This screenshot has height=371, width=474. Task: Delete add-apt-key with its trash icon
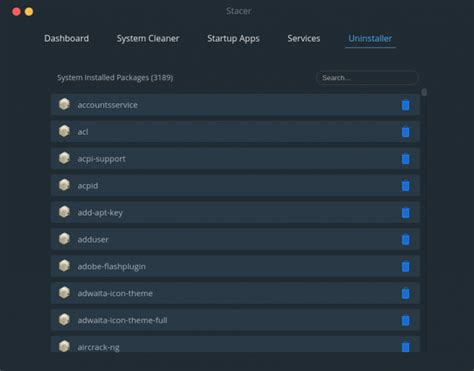(405, 213)
